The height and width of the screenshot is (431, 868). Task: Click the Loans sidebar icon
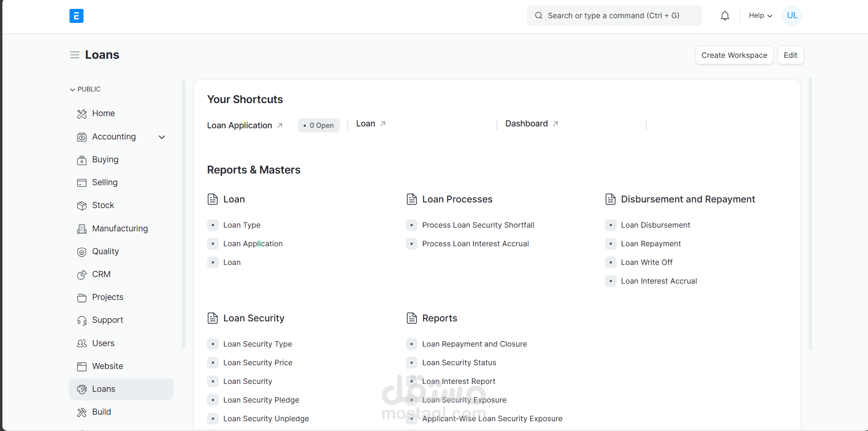click(x=82, y=389)
